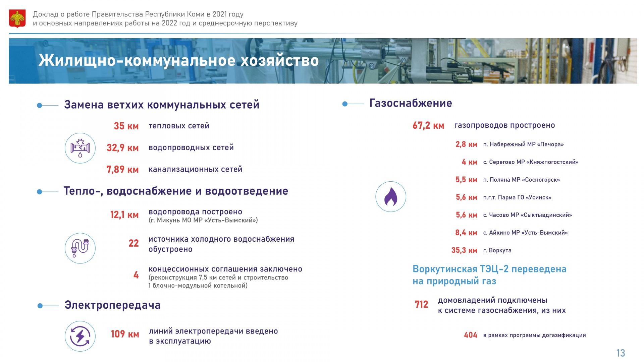This screenshot has width=644, height=362.
Task: Click the 109 км power lines figure
Action: (125, 334)
